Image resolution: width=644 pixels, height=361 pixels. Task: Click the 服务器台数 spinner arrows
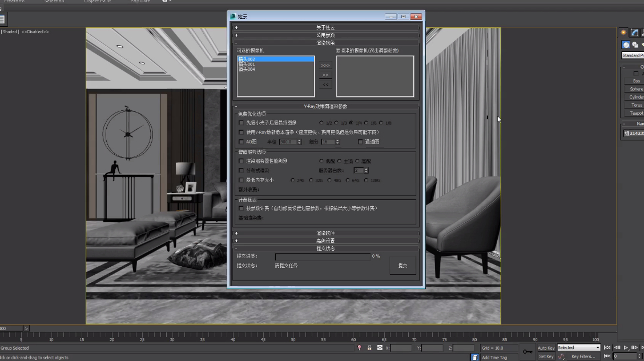[x=366, y=170]
